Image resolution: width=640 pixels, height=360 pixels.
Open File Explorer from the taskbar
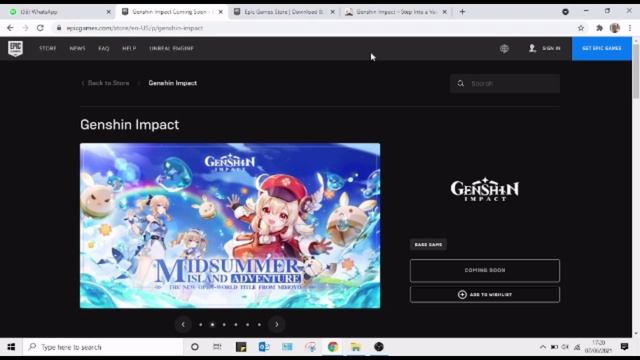pos(356,347)
